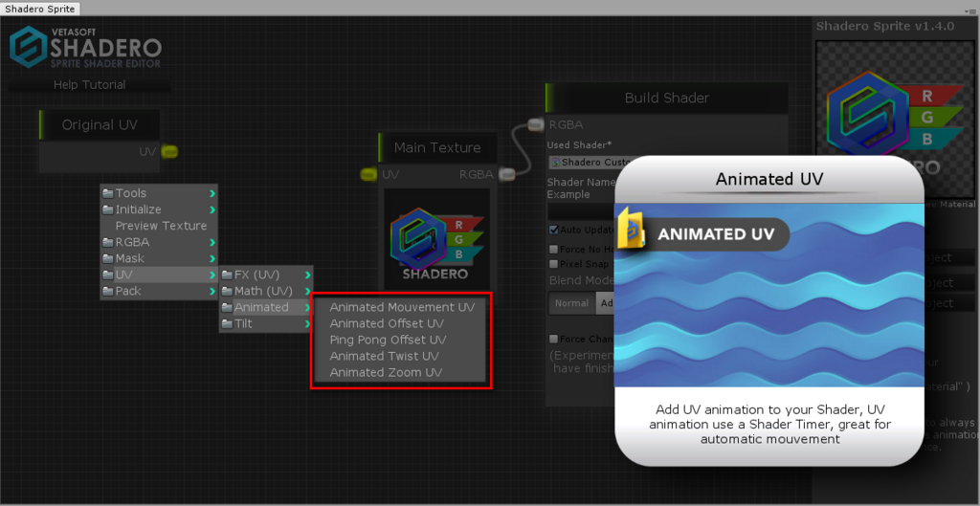Click the Math (UV) folder icon
980x506 pixels.
[x=227, y=291]
